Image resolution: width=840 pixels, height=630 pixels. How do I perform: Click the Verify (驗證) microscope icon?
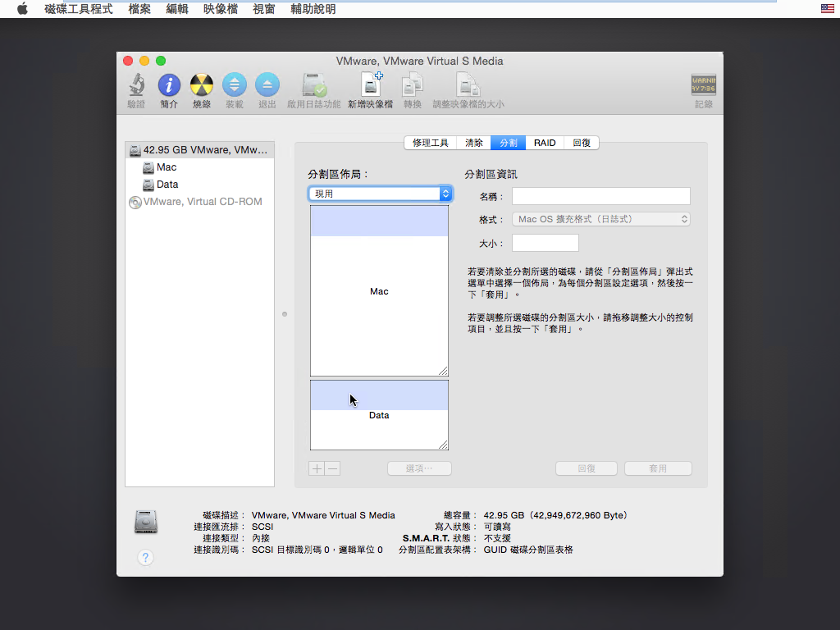(x=137, y=85)
